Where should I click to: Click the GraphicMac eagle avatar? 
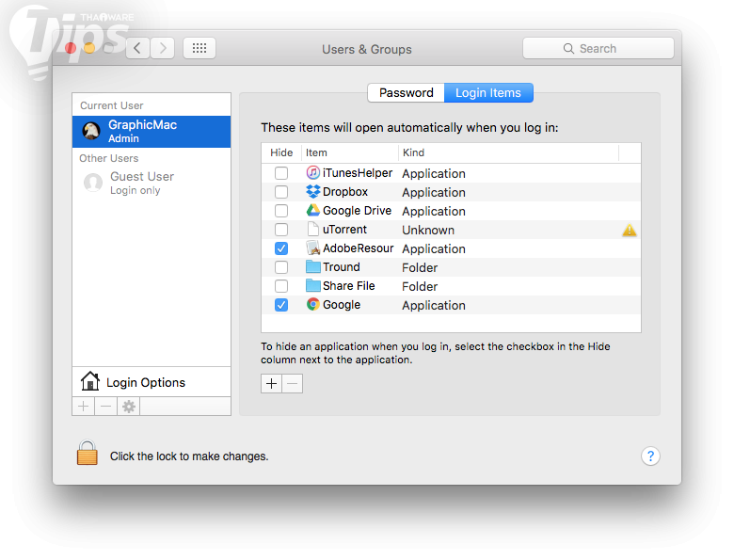click(x=91, y=131)
